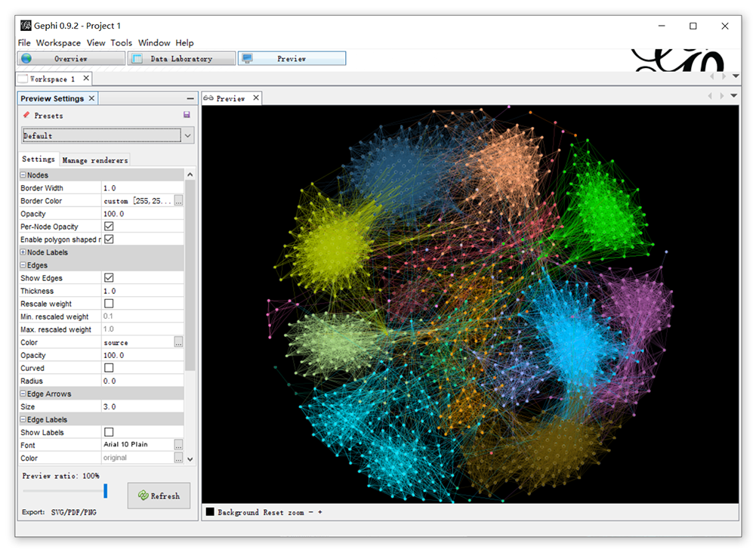Image resolution: width=756 pixels, height=553 pixels.
Task: Click the Preview tab glasses icon
Action: (x=208, y=98)
